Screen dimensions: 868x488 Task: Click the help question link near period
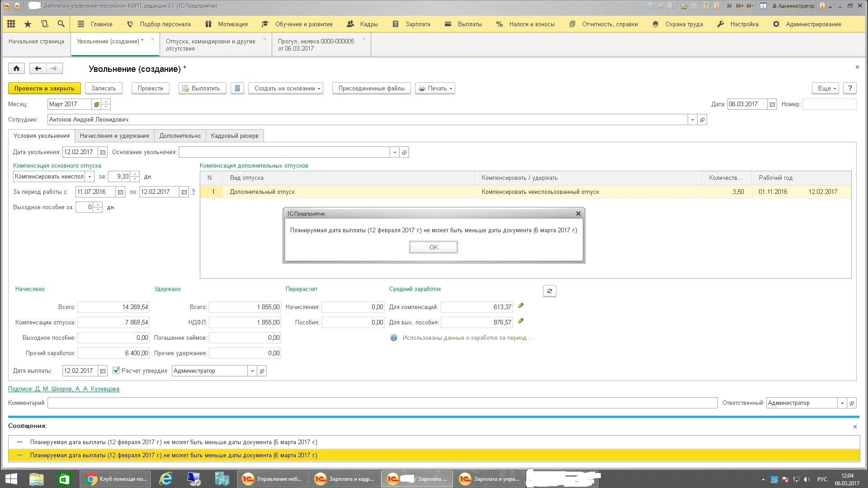click(193, 192)
